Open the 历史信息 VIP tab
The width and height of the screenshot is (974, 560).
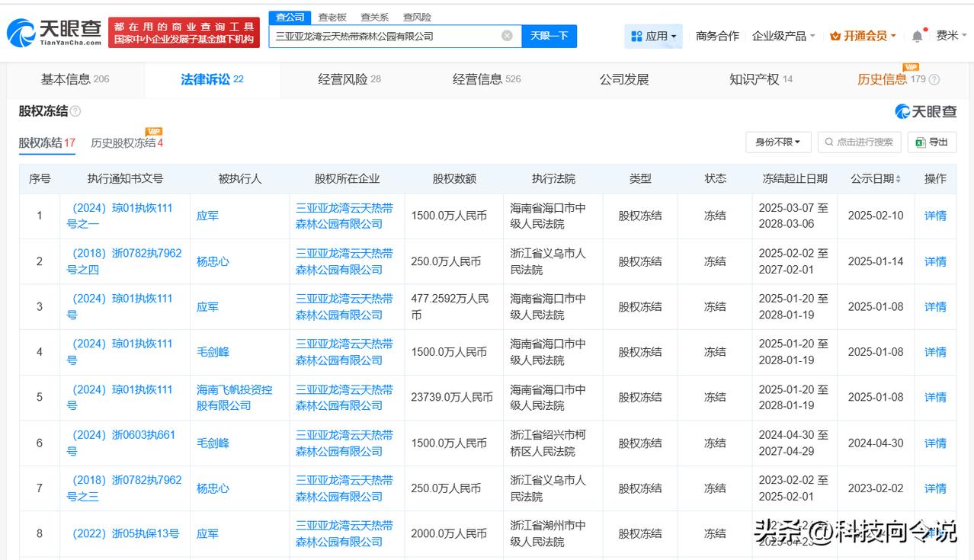(891, 79)
